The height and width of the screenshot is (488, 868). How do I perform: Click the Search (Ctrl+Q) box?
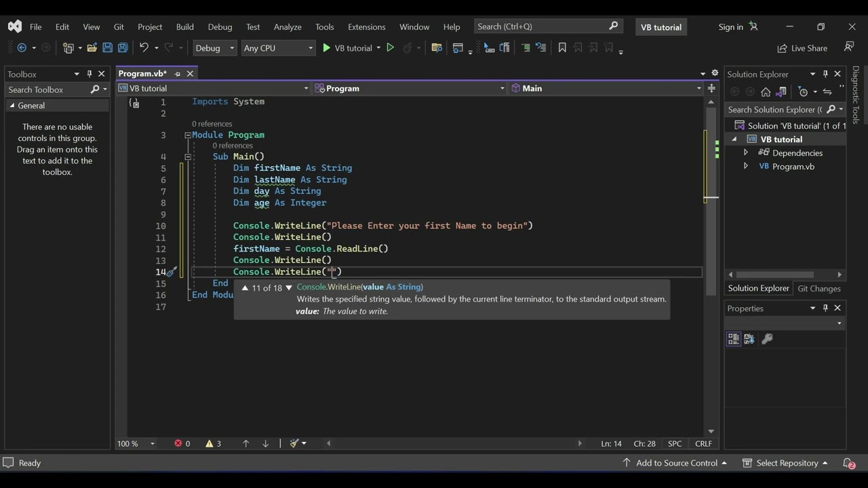548,26
